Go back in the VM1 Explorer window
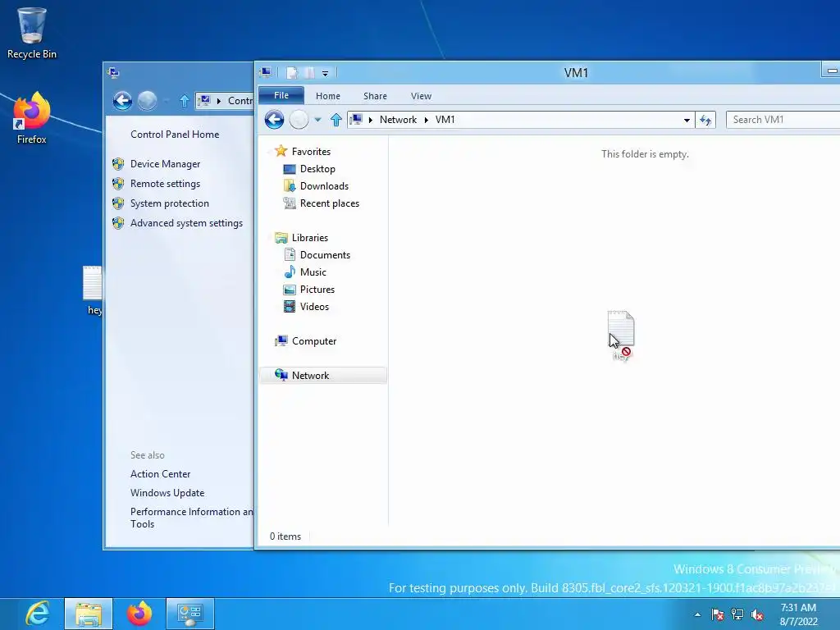The width and height of the screenshot is (840, 630). (274, 120)
